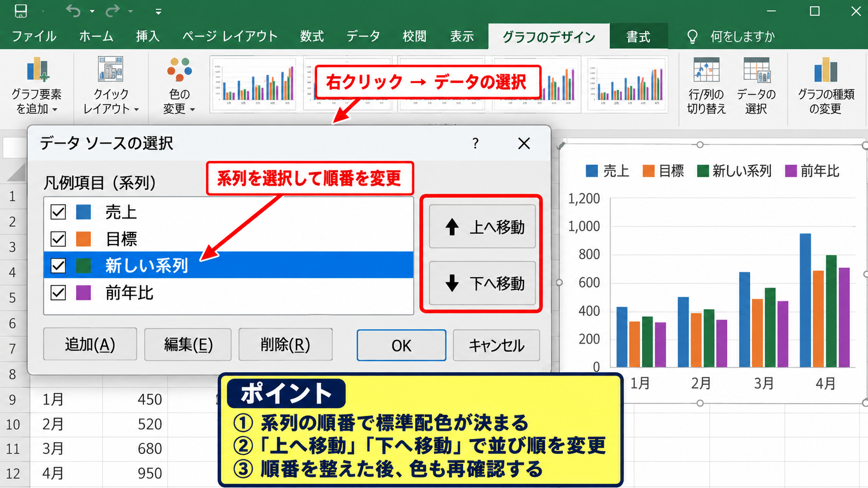
Task: Uncheck the 前年比 series checkbox
Action: coord(58,293)
